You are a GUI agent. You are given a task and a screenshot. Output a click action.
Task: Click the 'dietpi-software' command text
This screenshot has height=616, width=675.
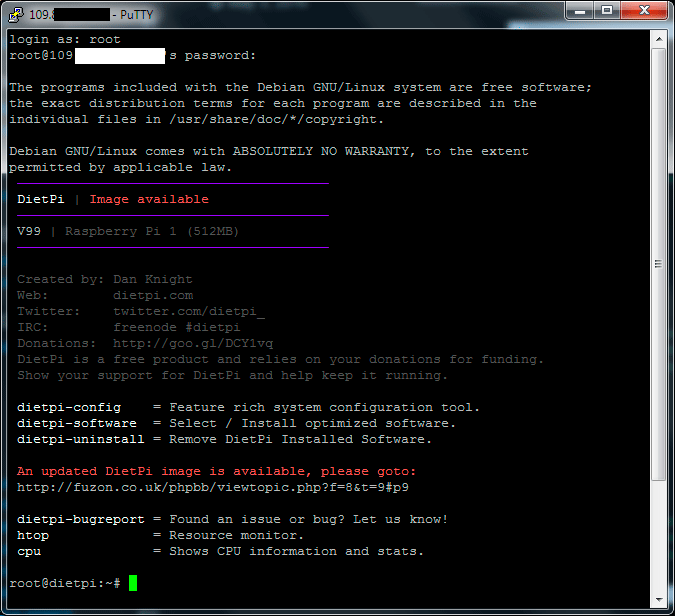pyautogui.click(x=77, y=423)
